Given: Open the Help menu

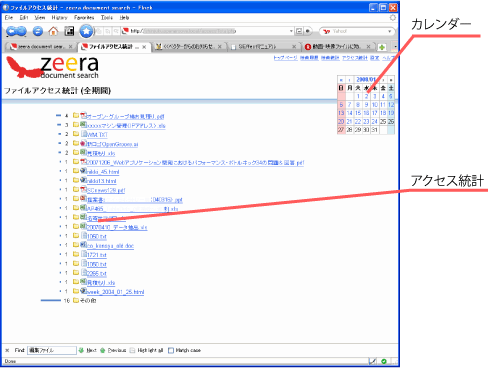Looking at the screenshot, I should coord(124,18).
